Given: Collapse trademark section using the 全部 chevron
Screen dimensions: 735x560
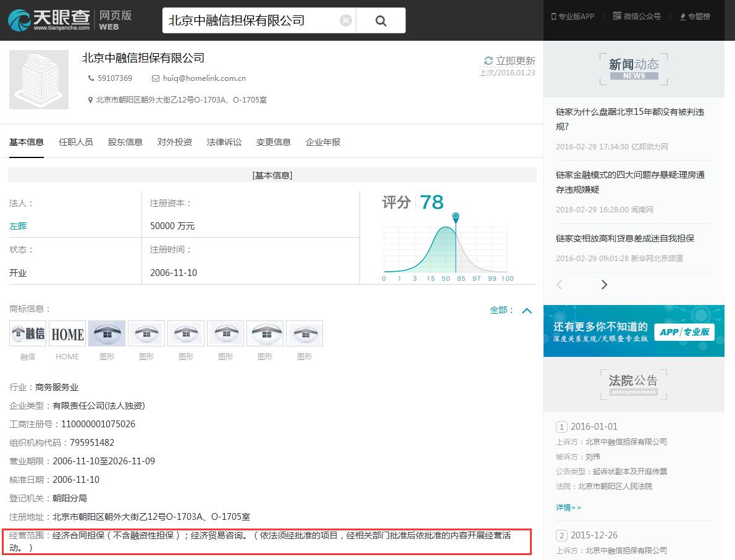Looking at the screenshot, I should click(x=527, y=311).
